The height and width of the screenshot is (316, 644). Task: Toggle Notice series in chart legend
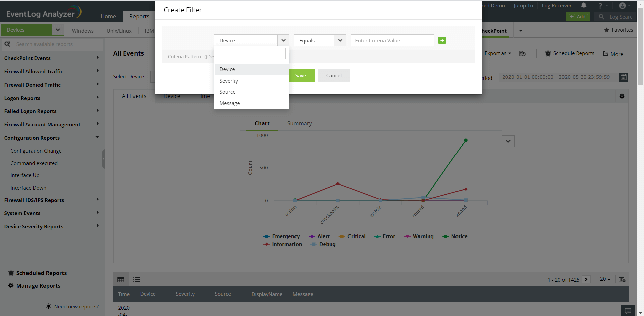pos(455,236)
